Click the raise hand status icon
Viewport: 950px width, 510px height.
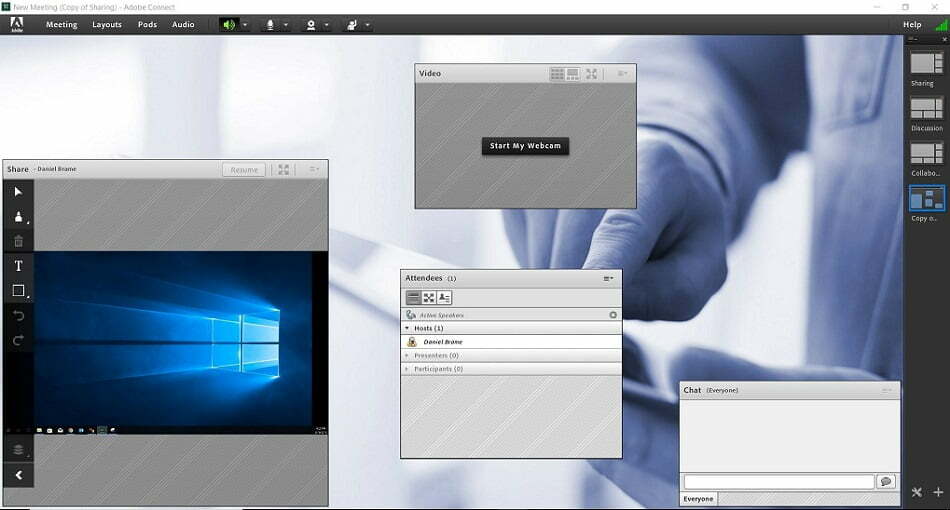point(351,25)
